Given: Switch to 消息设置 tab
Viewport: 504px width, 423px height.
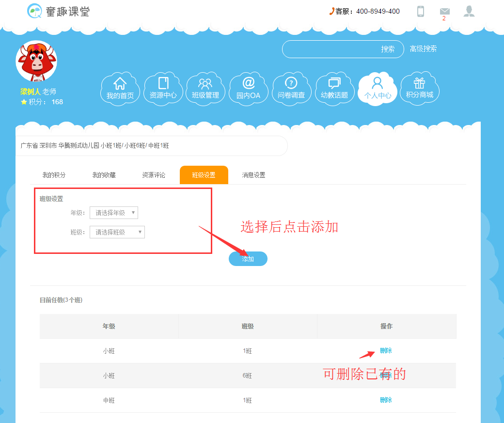Looking at the screenshot, I should (x=253, y=175).
